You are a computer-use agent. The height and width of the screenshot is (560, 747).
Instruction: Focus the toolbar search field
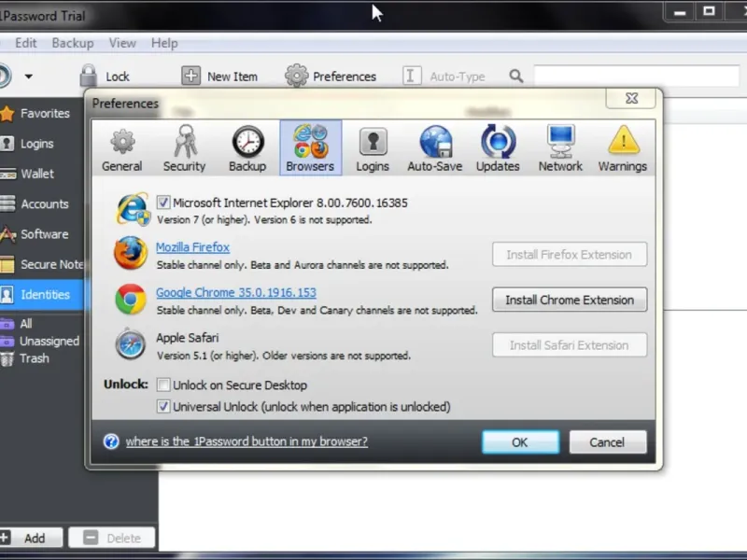coord(636,77)
